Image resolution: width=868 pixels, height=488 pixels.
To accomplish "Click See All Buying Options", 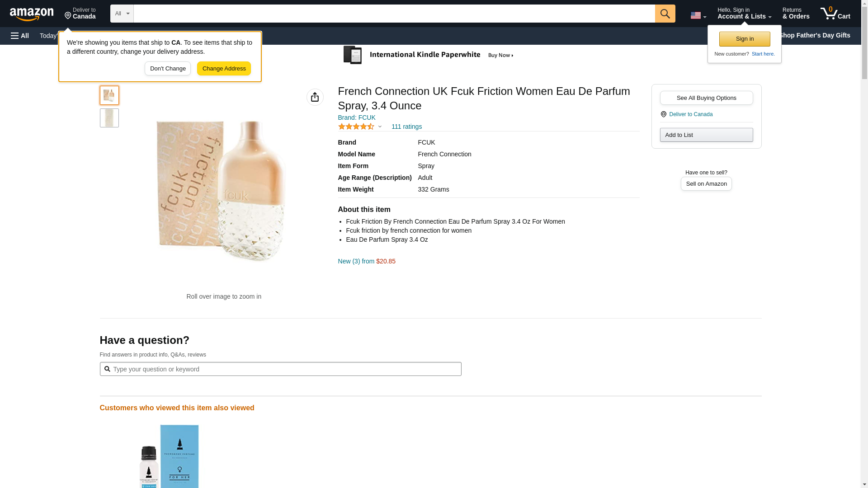I will (x=706, y=98).
